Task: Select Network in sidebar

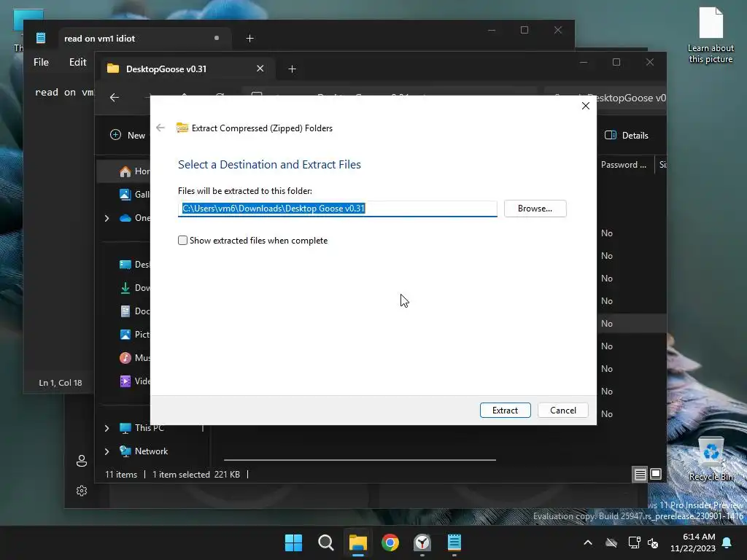Action: pos(144,451)
